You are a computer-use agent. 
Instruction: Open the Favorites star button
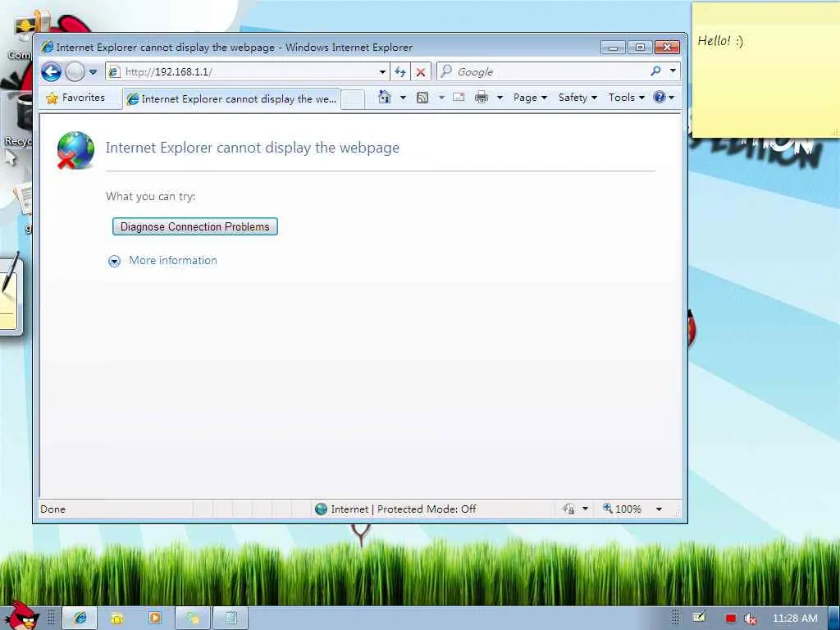(x=76, y=98)
